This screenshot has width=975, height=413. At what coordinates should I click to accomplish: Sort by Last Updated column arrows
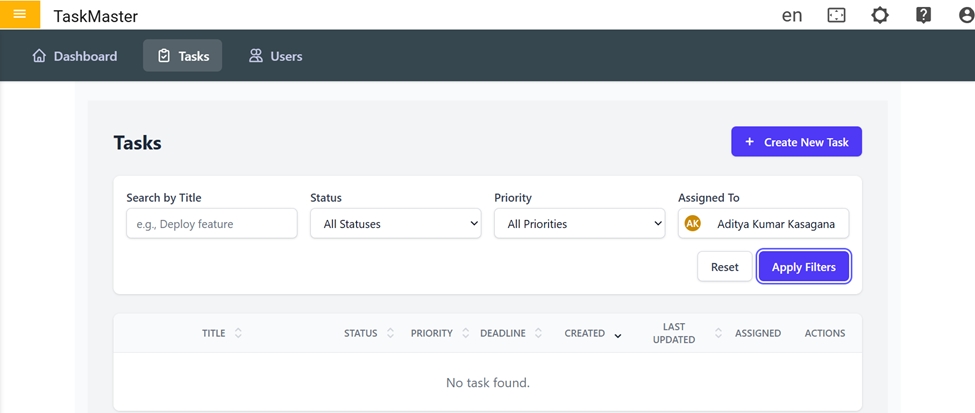717,333
